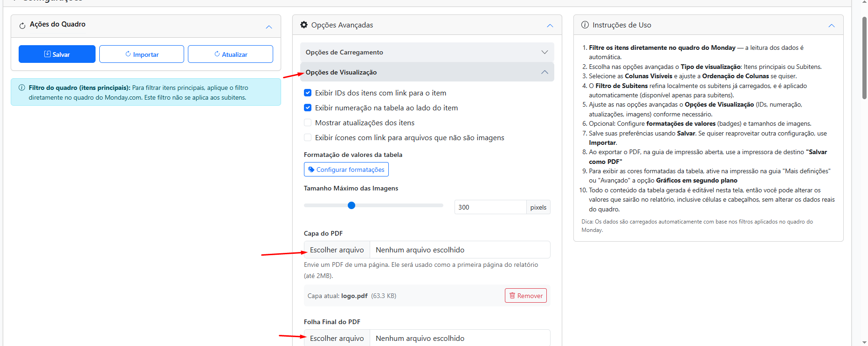Click the refresh icon beside Ações do Quadro
868x346 pixels.
tap(22, 26)
